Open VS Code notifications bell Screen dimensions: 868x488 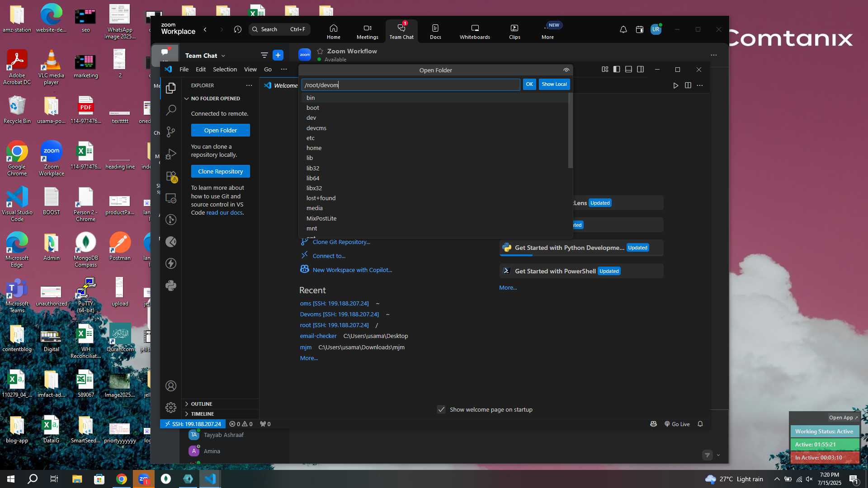700,424
